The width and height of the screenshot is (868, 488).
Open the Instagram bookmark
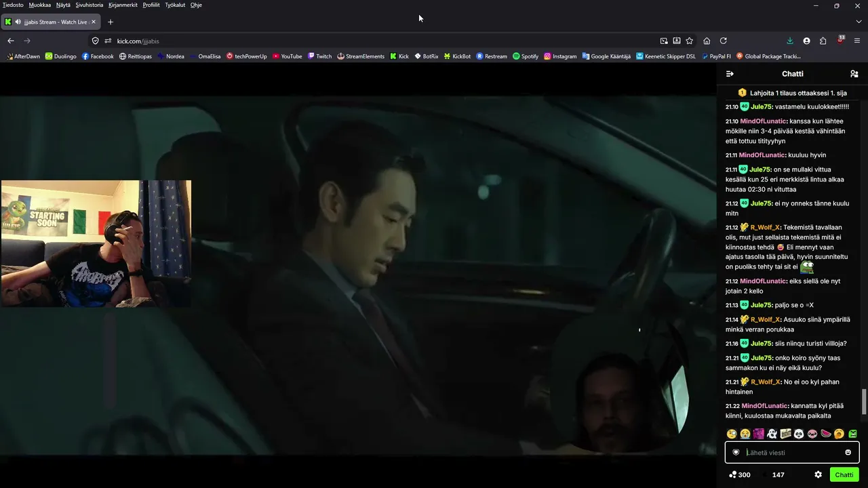(x=560, y=56)
